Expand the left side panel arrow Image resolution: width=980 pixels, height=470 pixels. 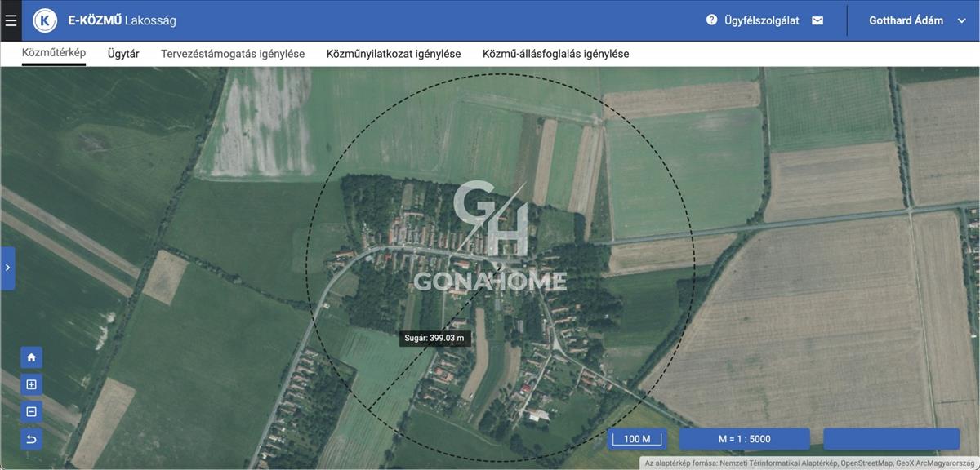coord(7,268)
